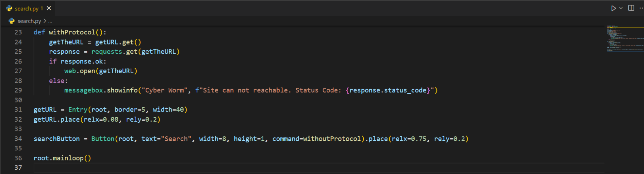Click the Python file icon in breadcrumbs
The image size is (644, 174).
point(12,21)
